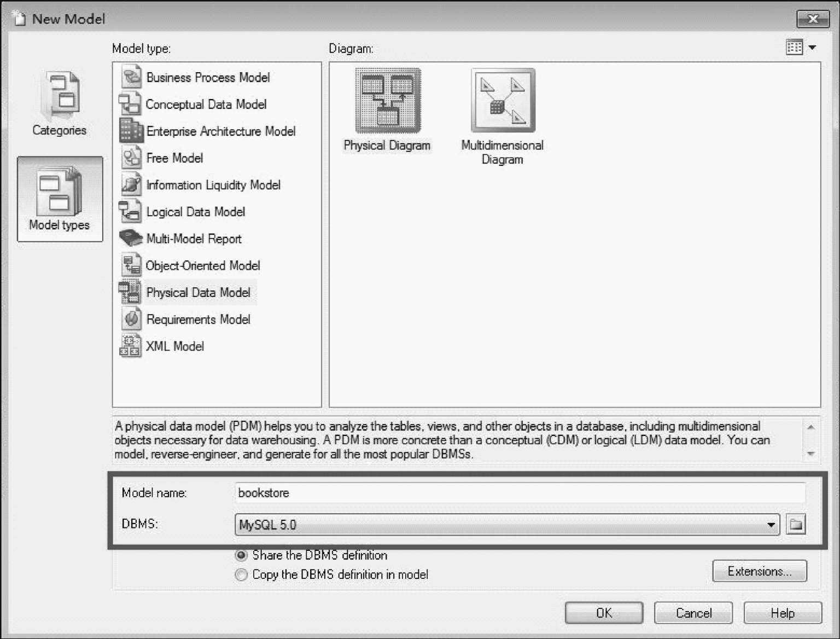Browse for a DBMS definition folder
This screenshot has height=639, width=840.
click(796, 525)
